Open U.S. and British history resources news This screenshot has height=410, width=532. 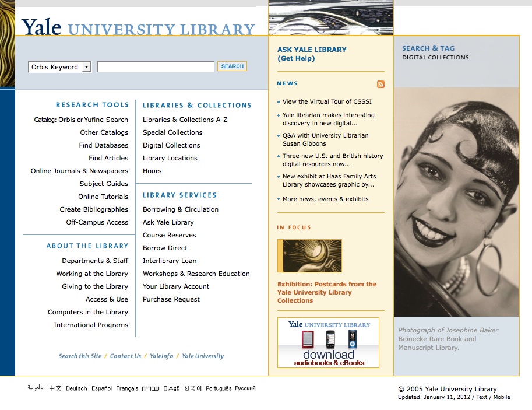point(333,160)
